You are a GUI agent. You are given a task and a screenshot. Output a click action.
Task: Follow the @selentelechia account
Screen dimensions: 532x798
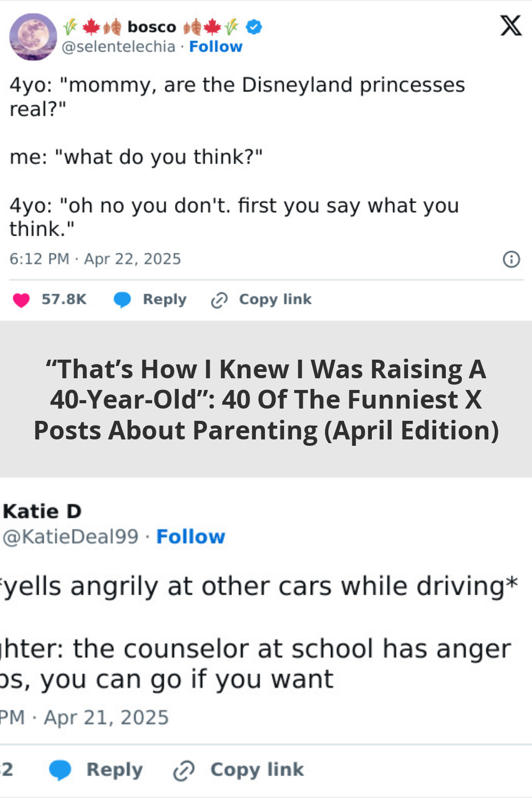click(x=215, y=47)
